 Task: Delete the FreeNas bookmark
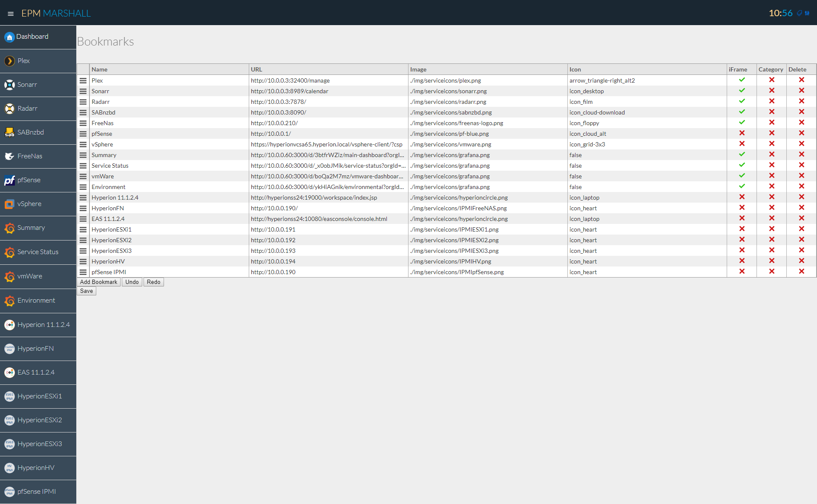point(801,123)
